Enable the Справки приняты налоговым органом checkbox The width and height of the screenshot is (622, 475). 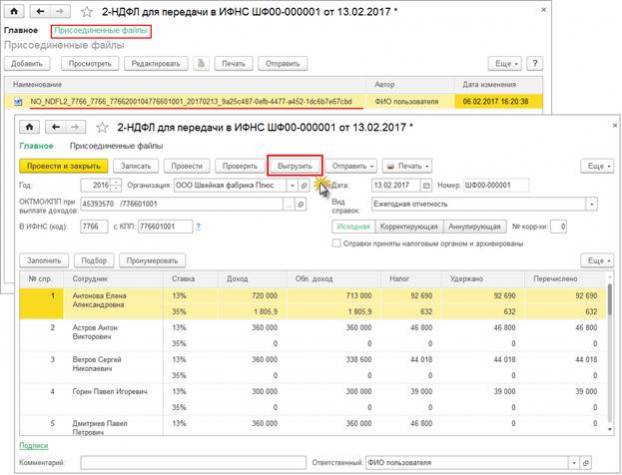[336, 245]
